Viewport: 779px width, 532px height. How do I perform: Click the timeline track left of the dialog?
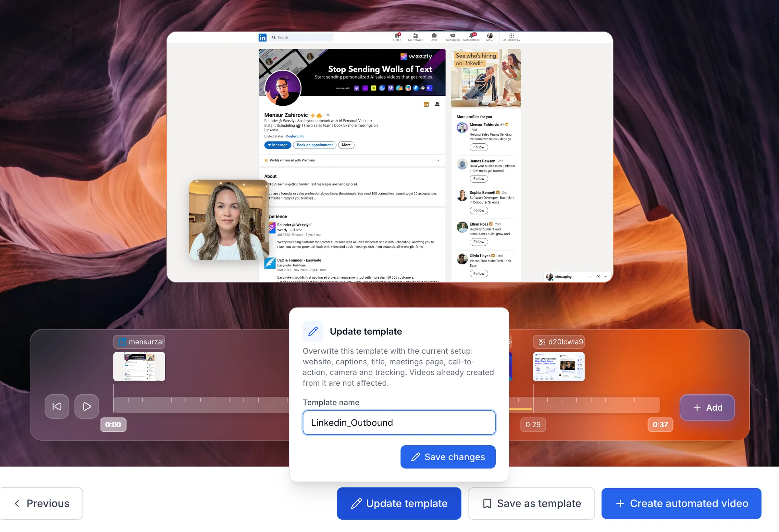[201, 405]
